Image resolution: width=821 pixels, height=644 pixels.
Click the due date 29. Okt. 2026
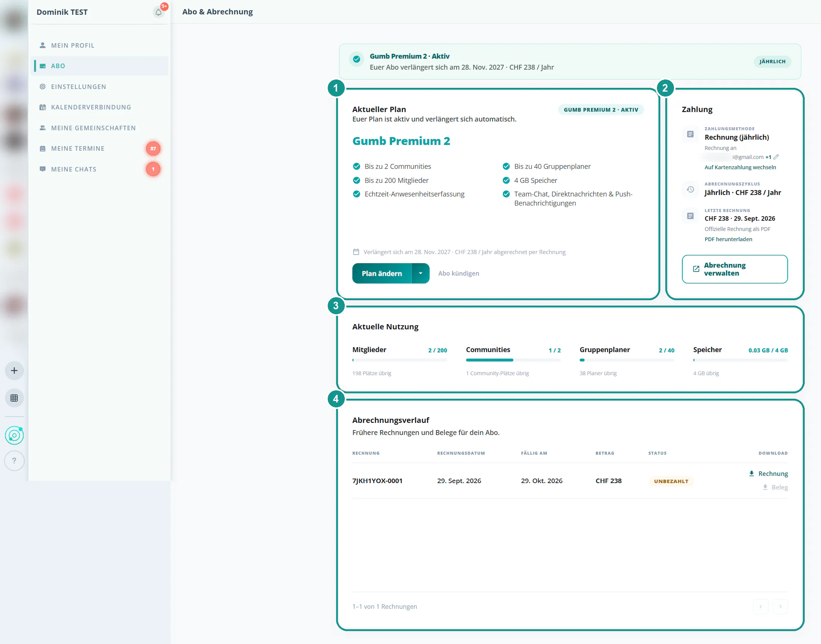[x=541, y=481]
